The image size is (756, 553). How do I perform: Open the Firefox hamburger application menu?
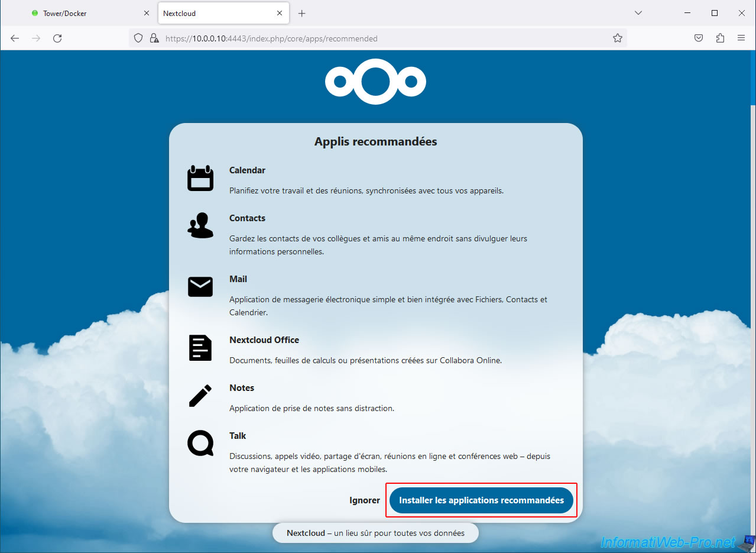(741, 38)
